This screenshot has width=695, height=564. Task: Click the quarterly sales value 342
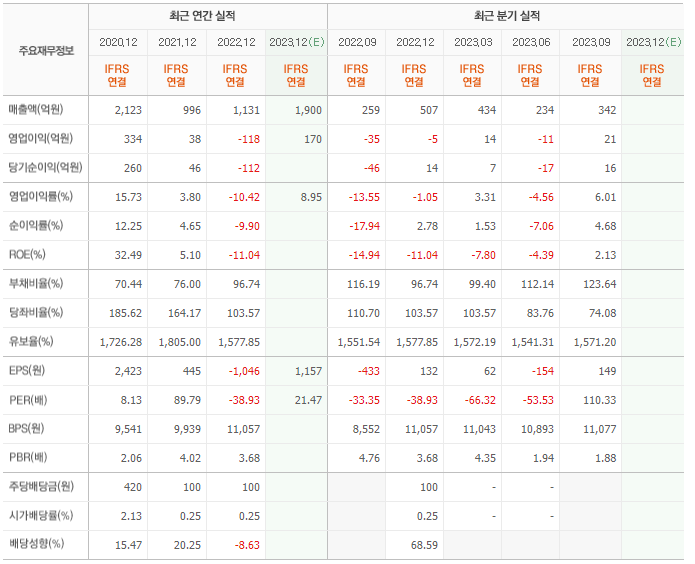click(607, 110)
